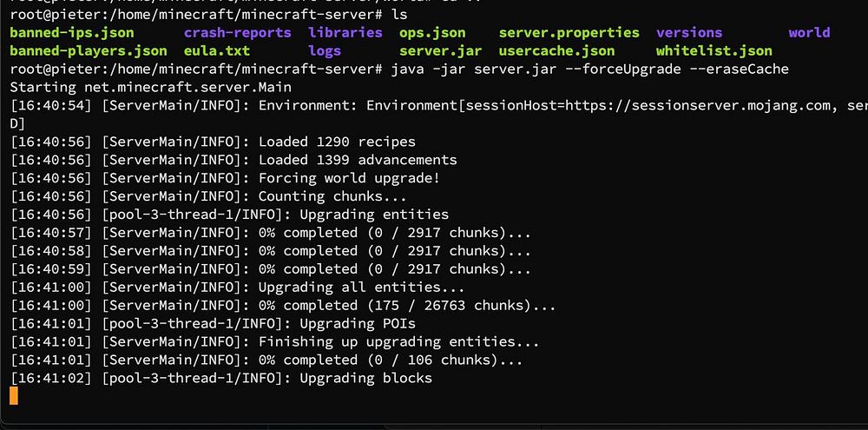Click the eula.txt file name

tap(217, 51)
